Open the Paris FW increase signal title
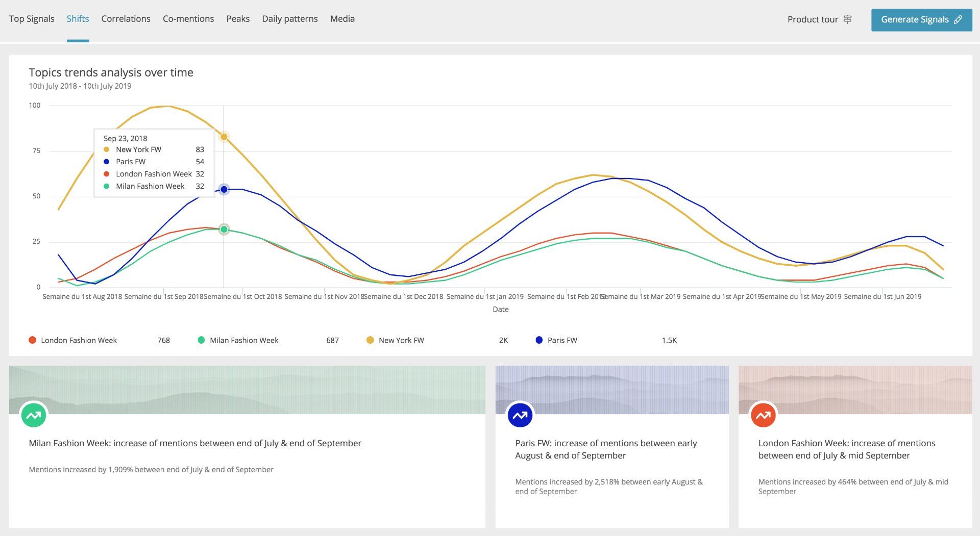Viewport: 980px width, 536px height. tap(606, 449)
